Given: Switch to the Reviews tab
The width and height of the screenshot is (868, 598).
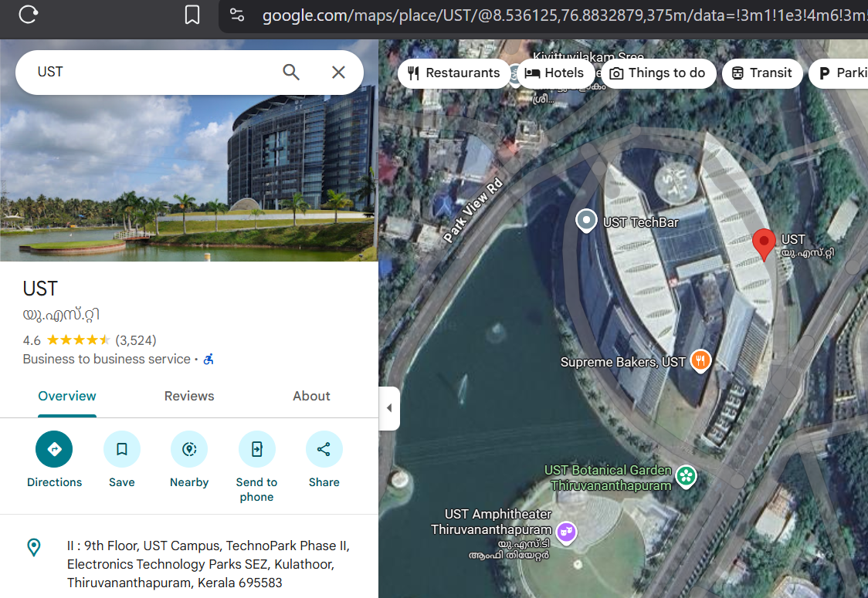Looking at the screenshot, I should point(189,396).
